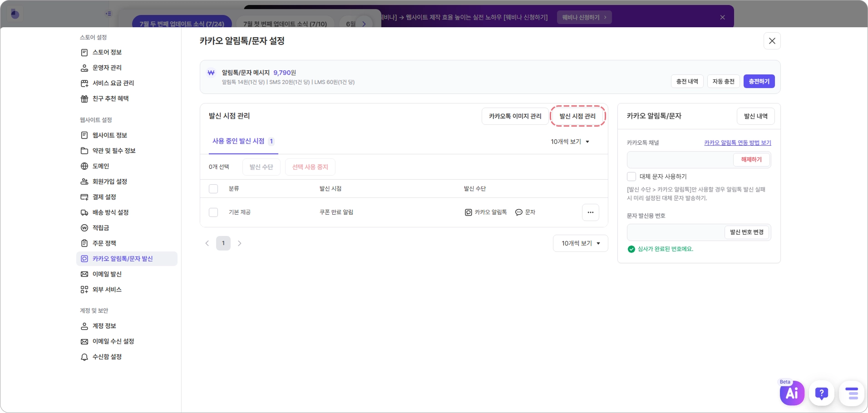Select the 사용 중인 발신 시점 tab
The image size is (868, 413).
coord(243,141)
